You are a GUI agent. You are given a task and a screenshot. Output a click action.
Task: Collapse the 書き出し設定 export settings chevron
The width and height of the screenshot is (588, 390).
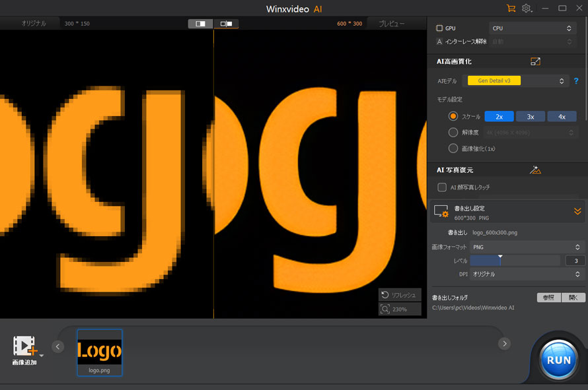tap(577, 211)
